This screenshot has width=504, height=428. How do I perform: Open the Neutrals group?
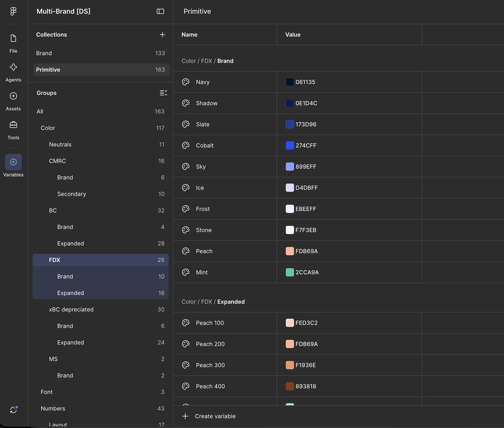(x=101, y=144)
